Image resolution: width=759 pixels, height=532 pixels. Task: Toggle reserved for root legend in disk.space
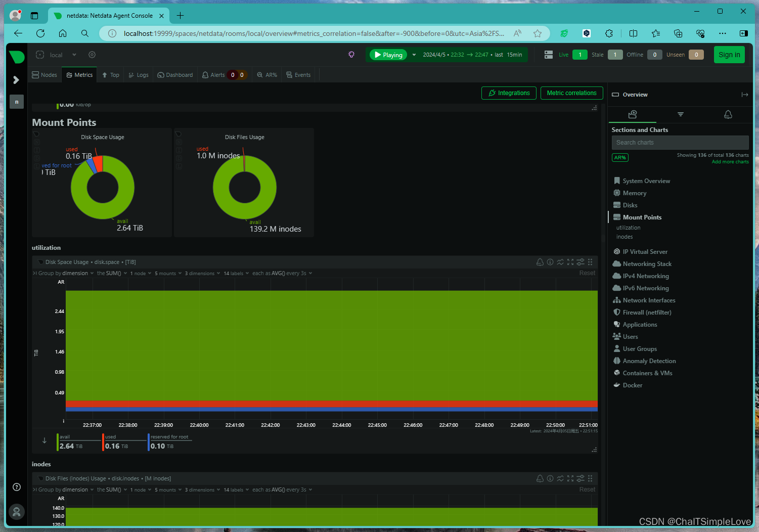(x=170, y=442)
